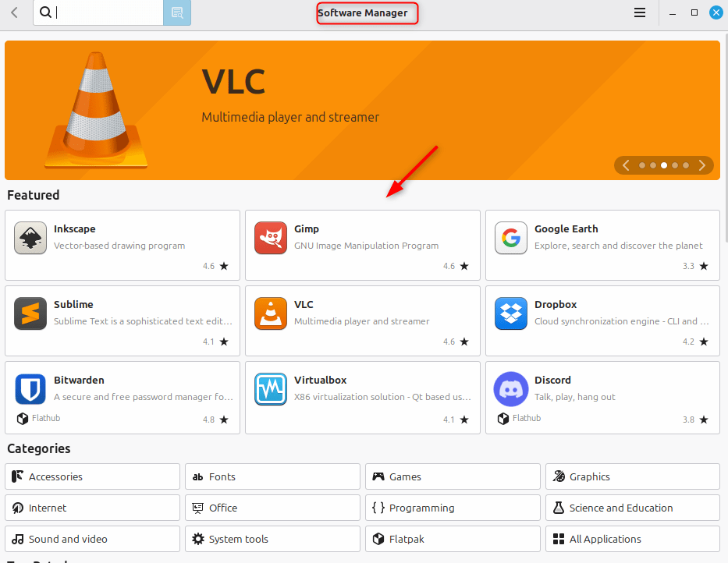Open the Discord app icon

pyautogui.click(x=511, y=388)
